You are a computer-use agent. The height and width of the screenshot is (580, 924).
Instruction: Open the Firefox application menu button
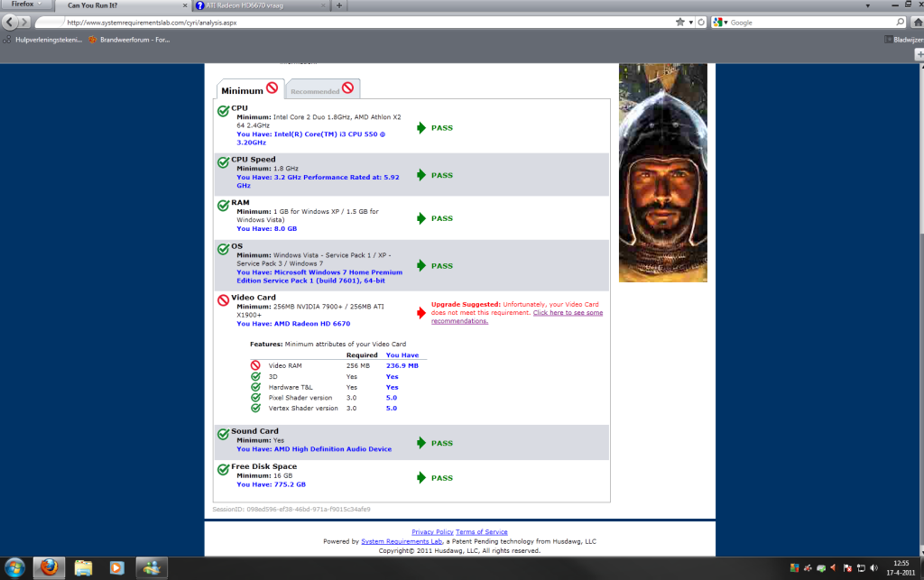(x=26, y=5)
